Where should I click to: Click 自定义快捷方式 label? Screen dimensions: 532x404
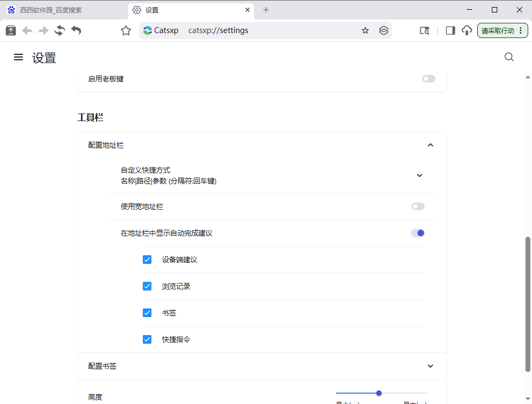[x=145, y=170]
